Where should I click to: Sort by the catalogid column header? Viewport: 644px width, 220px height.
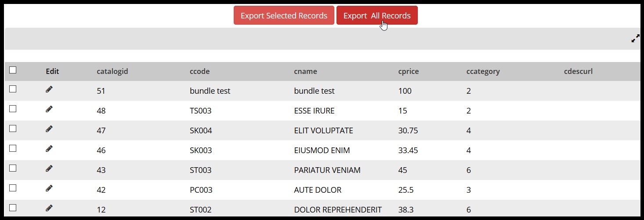(x=112, y=71)
